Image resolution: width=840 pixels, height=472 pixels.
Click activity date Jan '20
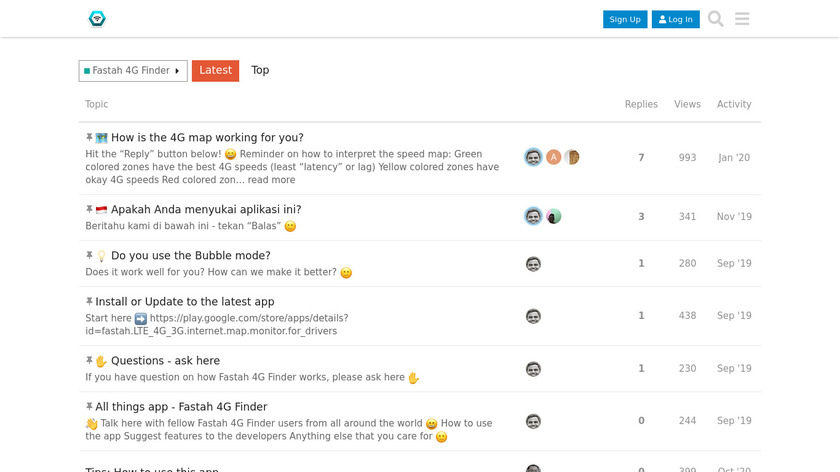pos(734,158)
